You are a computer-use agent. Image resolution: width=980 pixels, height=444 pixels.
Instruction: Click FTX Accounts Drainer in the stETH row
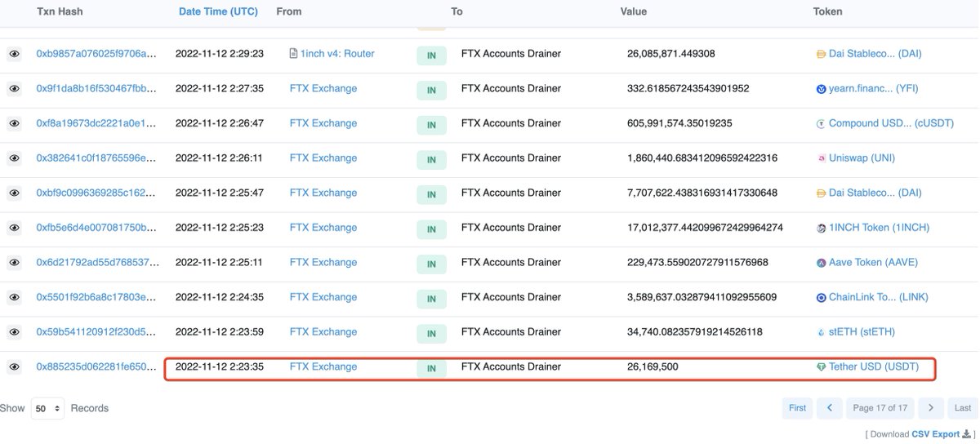click(x=511, y=331)
